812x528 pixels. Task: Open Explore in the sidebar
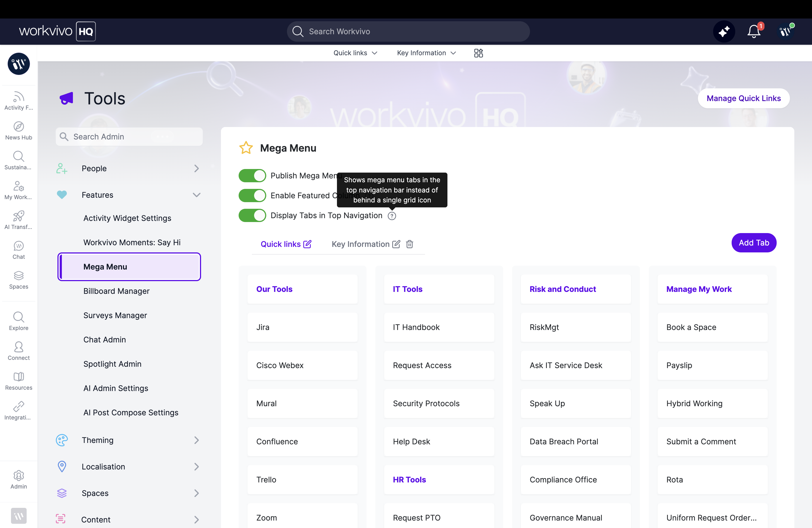point(19,321)
